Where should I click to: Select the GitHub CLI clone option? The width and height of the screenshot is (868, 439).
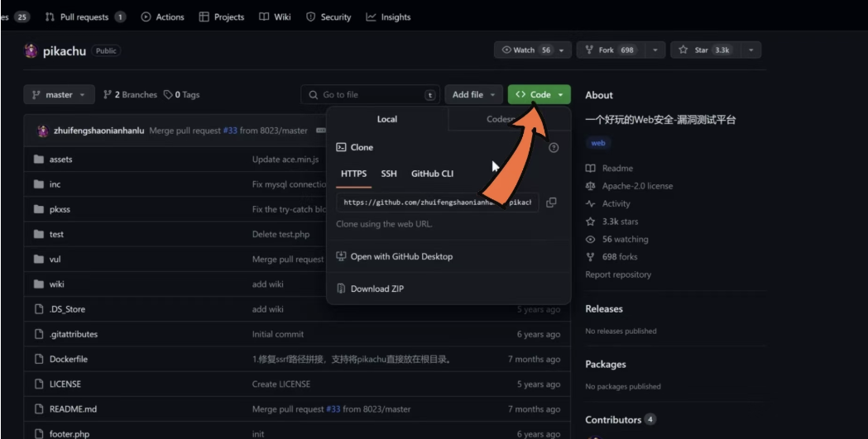432,174
